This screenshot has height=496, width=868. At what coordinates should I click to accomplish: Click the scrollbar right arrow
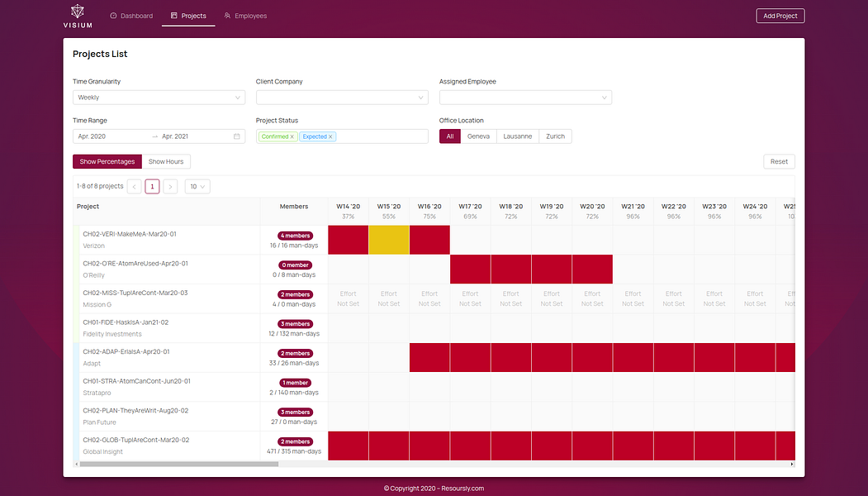[792, 465]
